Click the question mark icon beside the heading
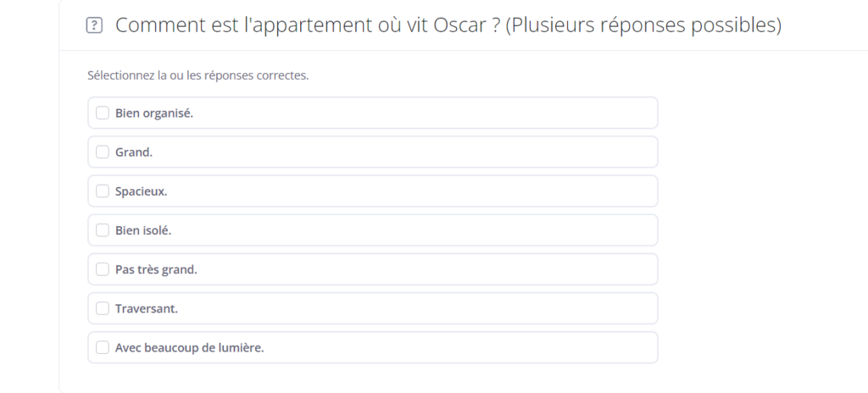 click(x=94, y=25)
